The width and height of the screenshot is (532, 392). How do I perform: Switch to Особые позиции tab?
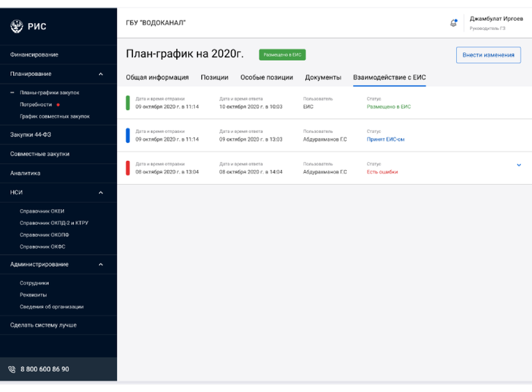[267, 77]
